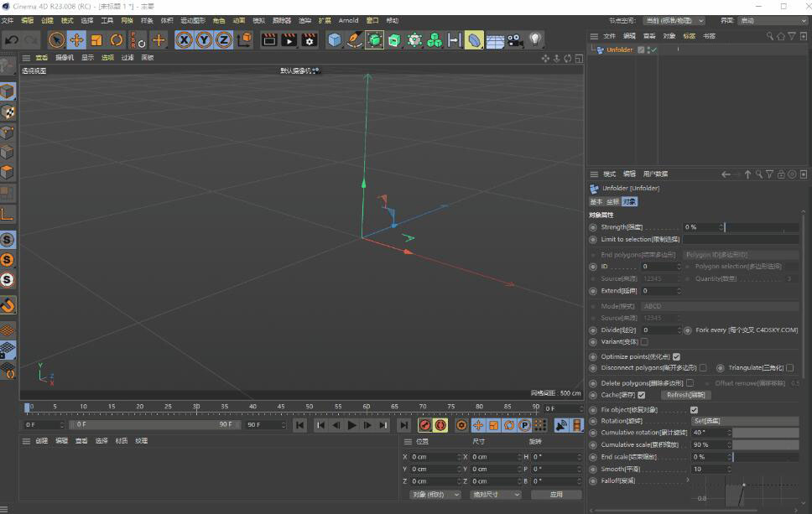The image size is (812, 514).
Task: Play the animation forward
Action: coord(351,425)
